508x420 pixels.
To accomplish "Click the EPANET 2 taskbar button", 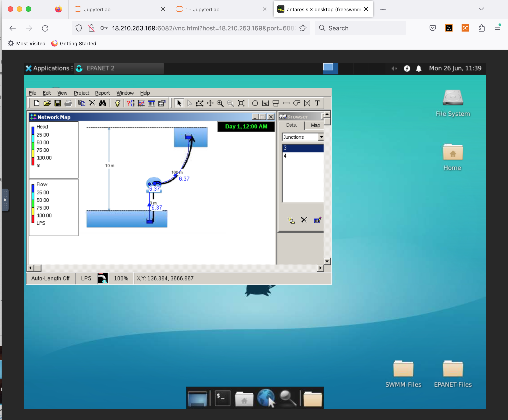I will coord(119,68).
